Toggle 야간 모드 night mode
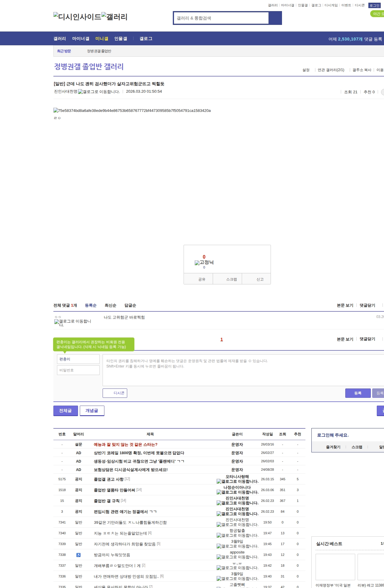 click(377, 14)
